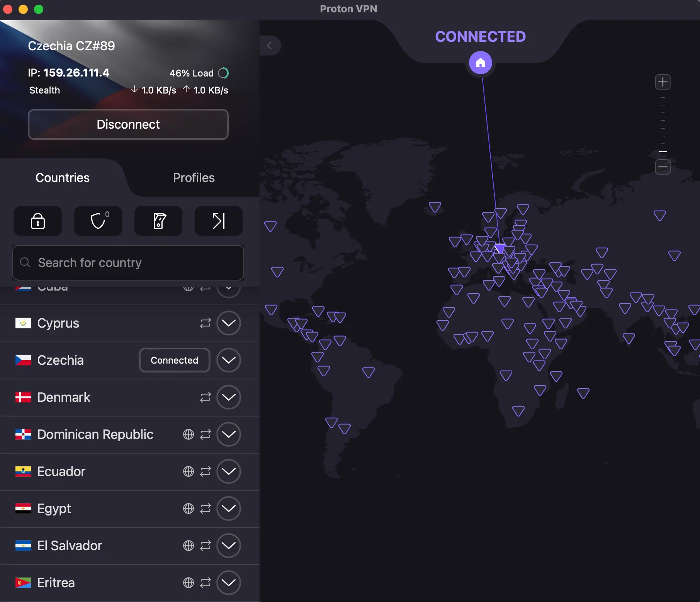Open the Port Forwarding quick setting icon

pos(218,221)
